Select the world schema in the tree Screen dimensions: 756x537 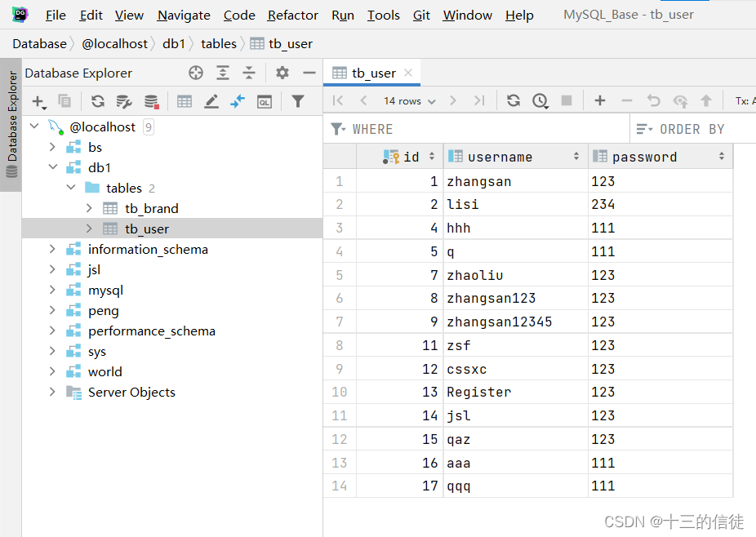105,371
